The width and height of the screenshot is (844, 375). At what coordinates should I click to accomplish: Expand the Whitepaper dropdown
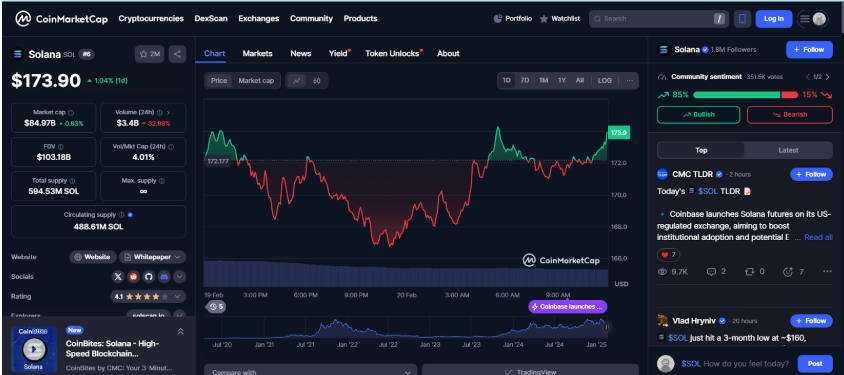[x=152, y=257]
